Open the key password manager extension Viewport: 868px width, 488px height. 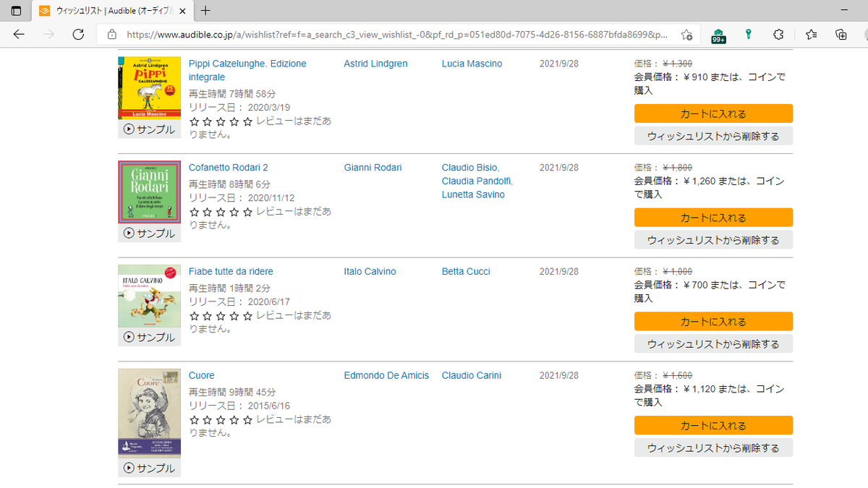(749, 34)
